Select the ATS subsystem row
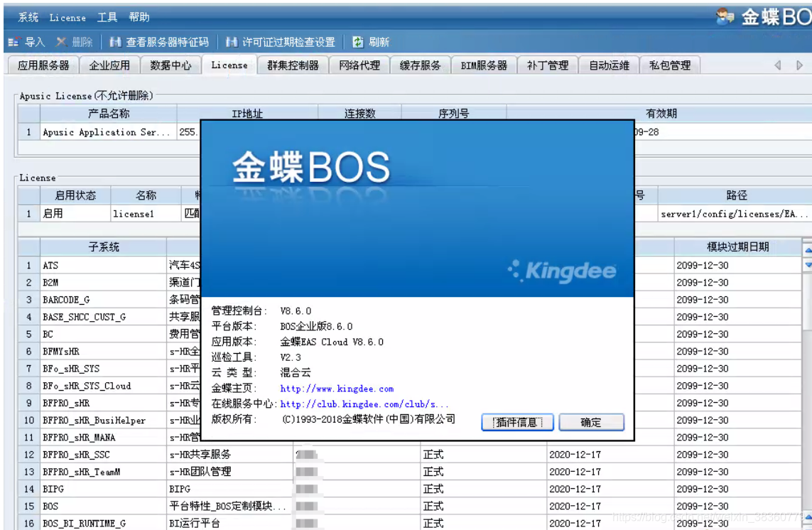This screenshot has width=812, height=530. pos(103,265)
